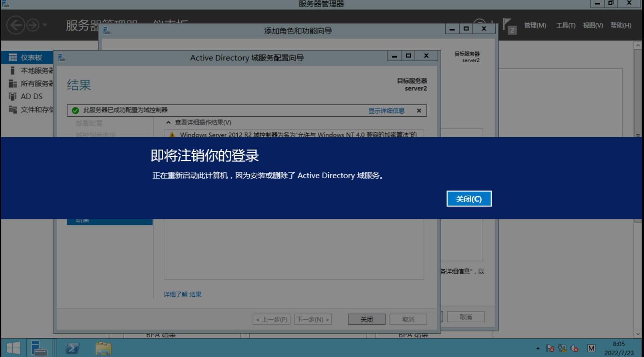Click the yellow warning triangle icon
644x357 pixels.
coord(172,135)
